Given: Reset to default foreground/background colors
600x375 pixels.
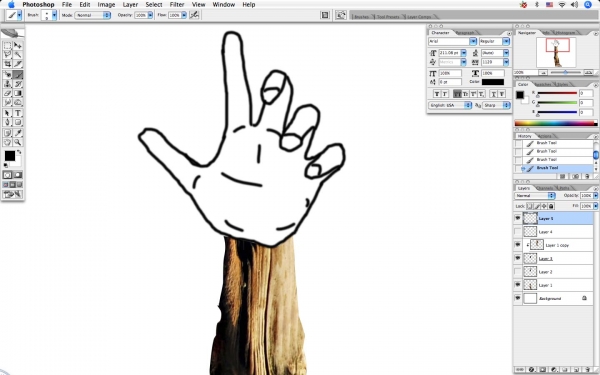Looking at the screenshot, I should point(6,165).
